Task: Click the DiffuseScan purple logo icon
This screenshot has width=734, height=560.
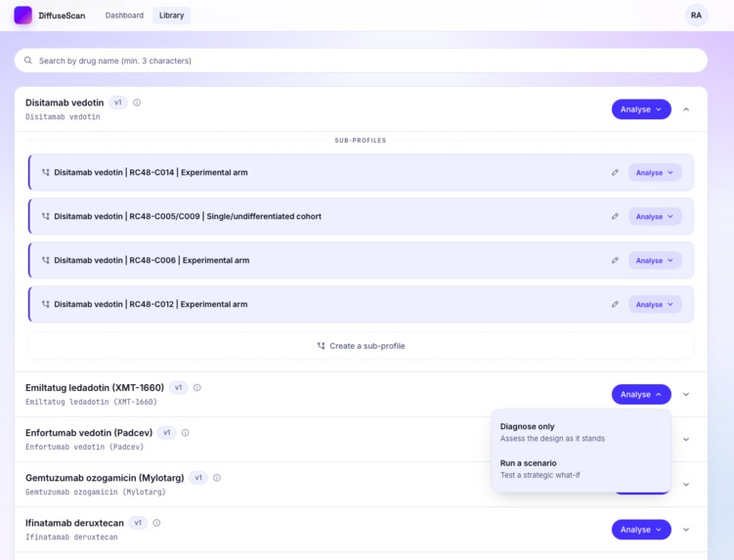Action: pyautogui.click(x=22, y=15)
